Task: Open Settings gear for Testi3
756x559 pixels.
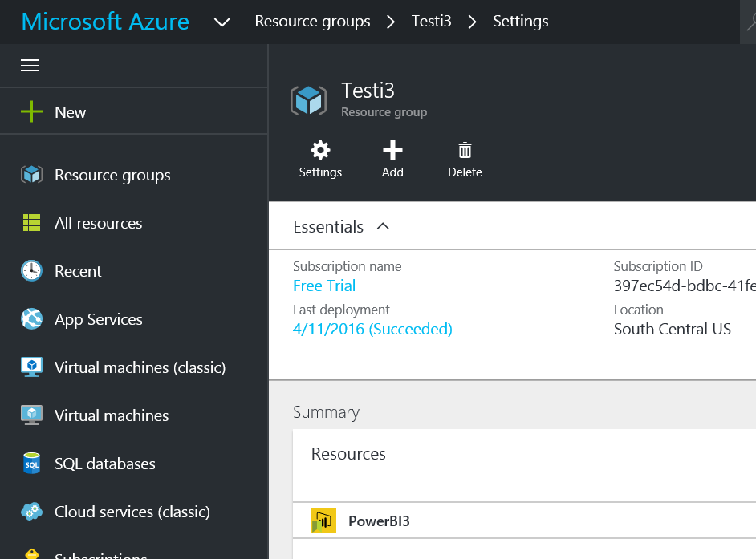Action: coord(320,159)
